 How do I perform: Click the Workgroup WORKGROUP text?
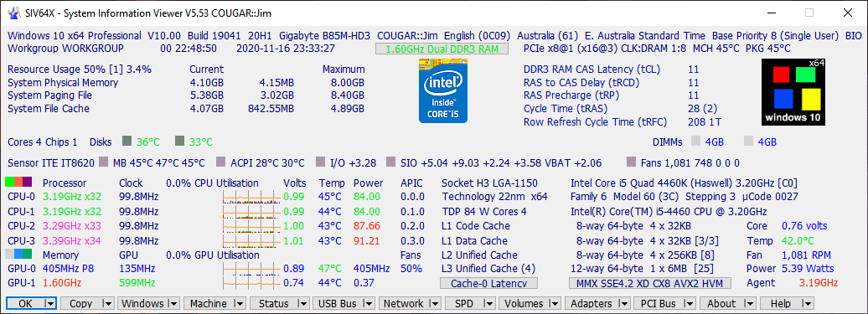click(x=65, y=48)
